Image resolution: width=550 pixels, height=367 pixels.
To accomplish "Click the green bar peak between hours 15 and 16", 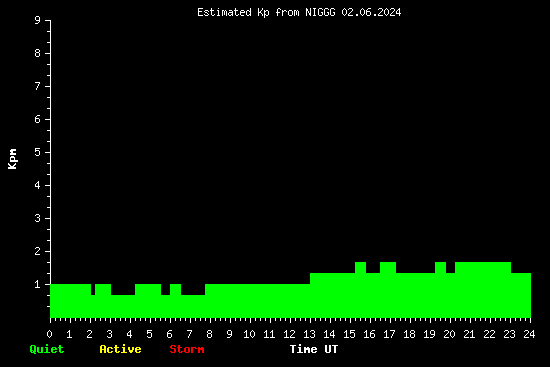I will 361,267.
